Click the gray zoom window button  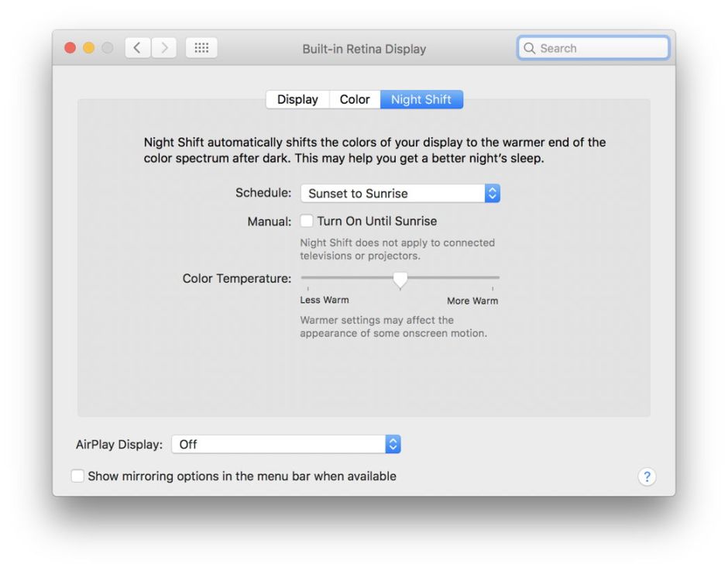click(107, 48)
